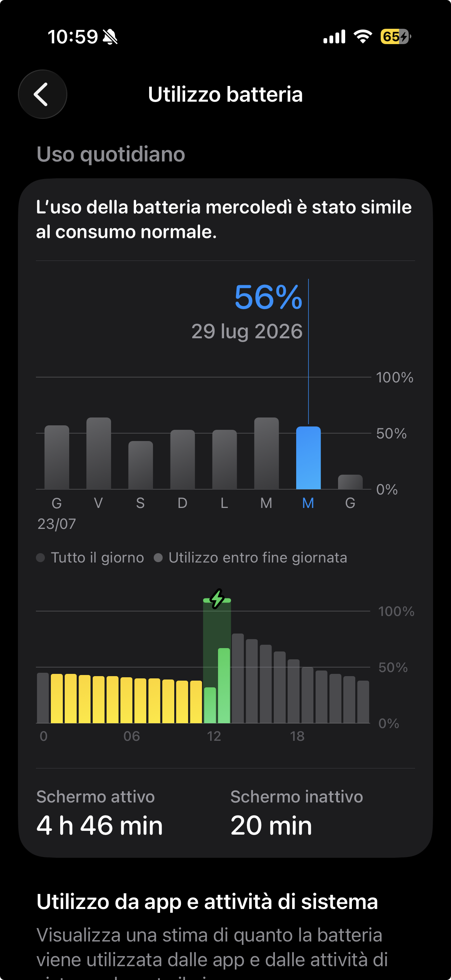Select the highlighted blue Wednesday bar
The image size is (451, 980).
pyautogui.click(x=308, y=457)
